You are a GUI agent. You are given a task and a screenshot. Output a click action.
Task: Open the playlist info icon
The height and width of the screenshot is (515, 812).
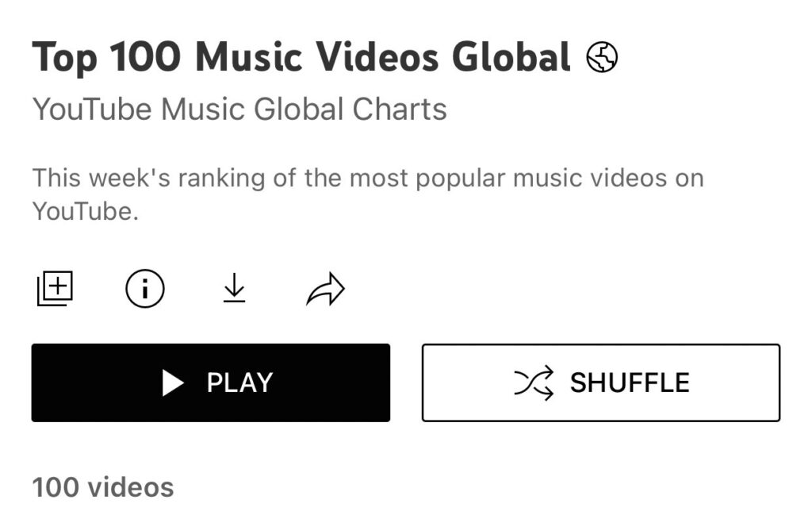pos(145,289)
